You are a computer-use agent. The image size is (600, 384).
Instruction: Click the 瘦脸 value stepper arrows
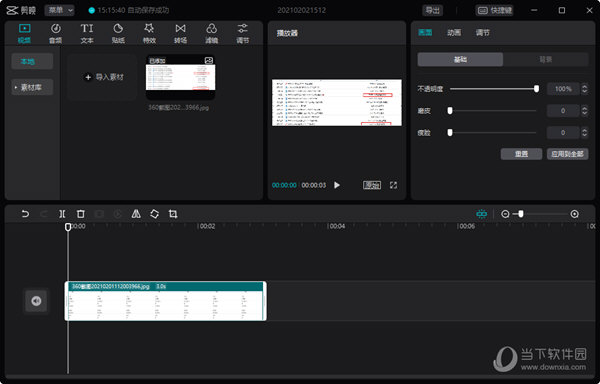click(x=584, y=132)
